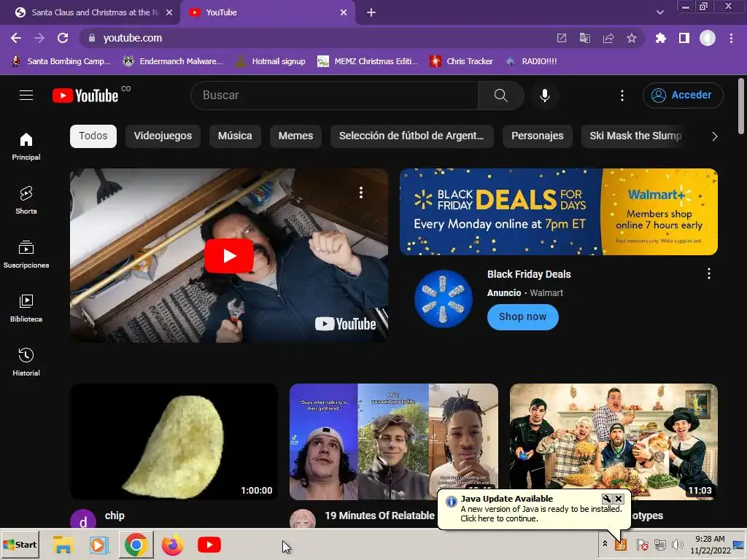Open featured video options three dots
Screen dimensions: 747x560
(361, 192)
